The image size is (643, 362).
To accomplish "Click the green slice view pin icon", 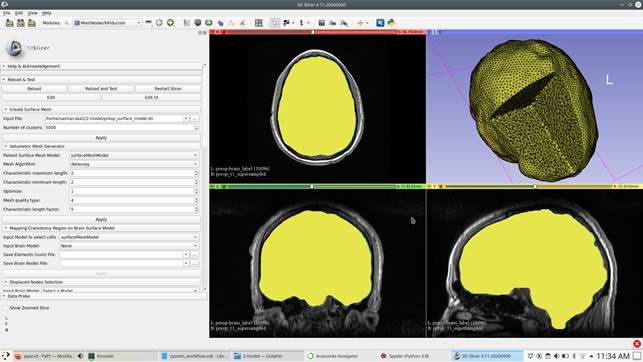I will pos(212,187).
